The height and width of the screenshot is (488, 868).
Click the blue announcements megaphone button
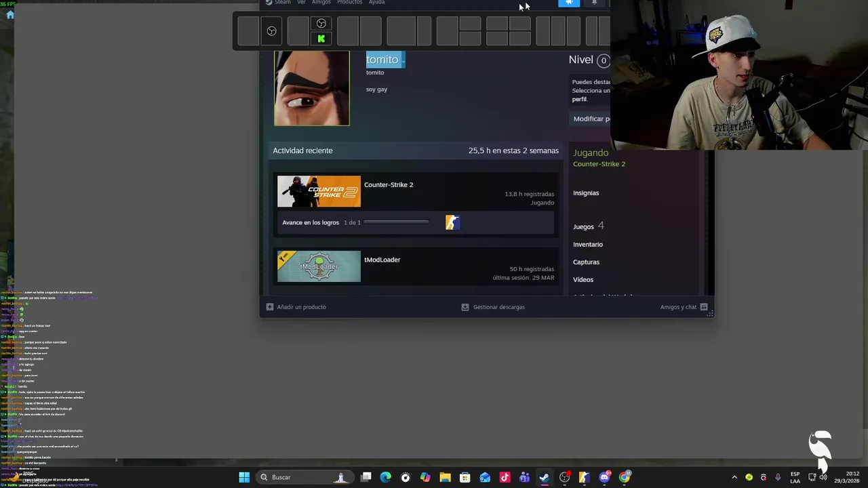point(569,3)
